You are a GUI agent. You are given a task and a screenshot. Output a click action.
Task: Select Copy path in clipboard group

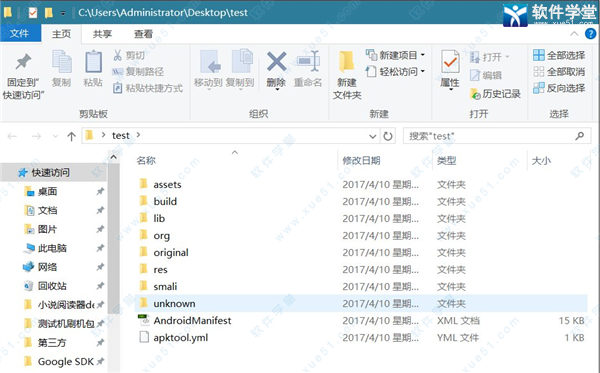tap(138, 72)
